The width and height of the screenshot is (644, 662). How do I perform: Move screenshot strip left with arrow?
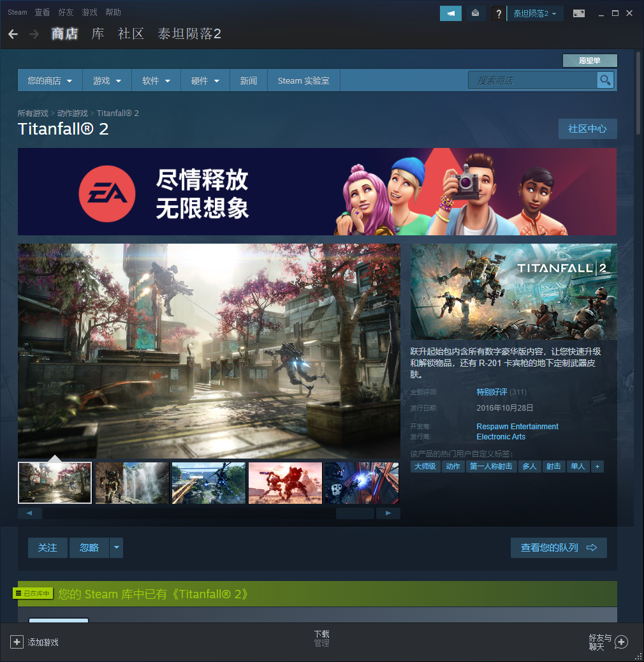[29, 513]
